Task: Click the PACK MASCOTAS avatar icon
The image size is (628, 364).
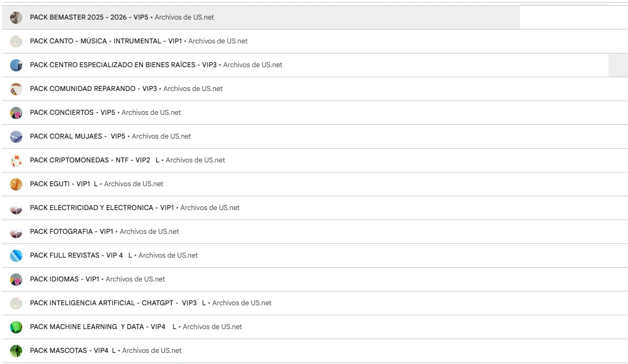Action: coord(16,351)
